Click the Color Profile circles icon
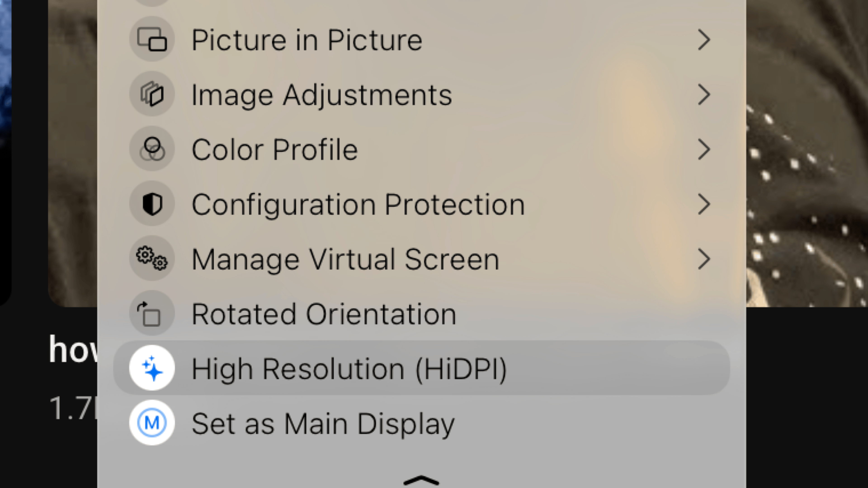The width and height of the screenshot is (868, 488). 152,149
